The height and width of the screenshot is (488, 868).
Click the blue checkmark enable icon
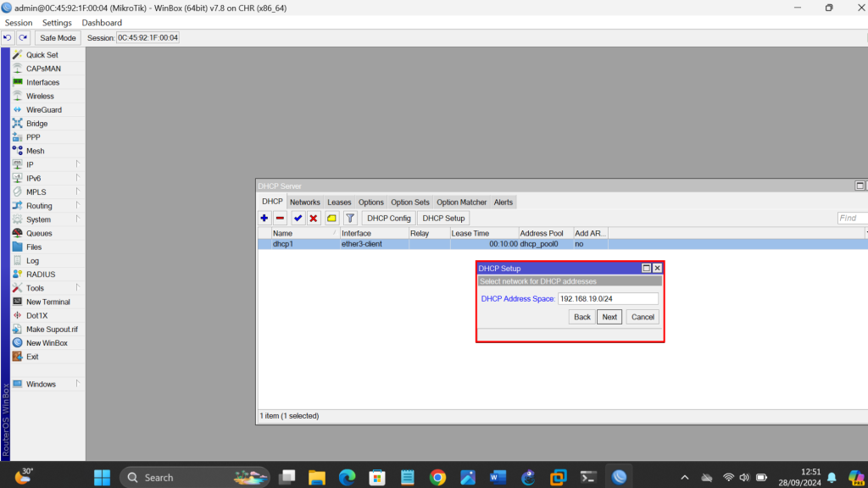[x=298, y=219]
